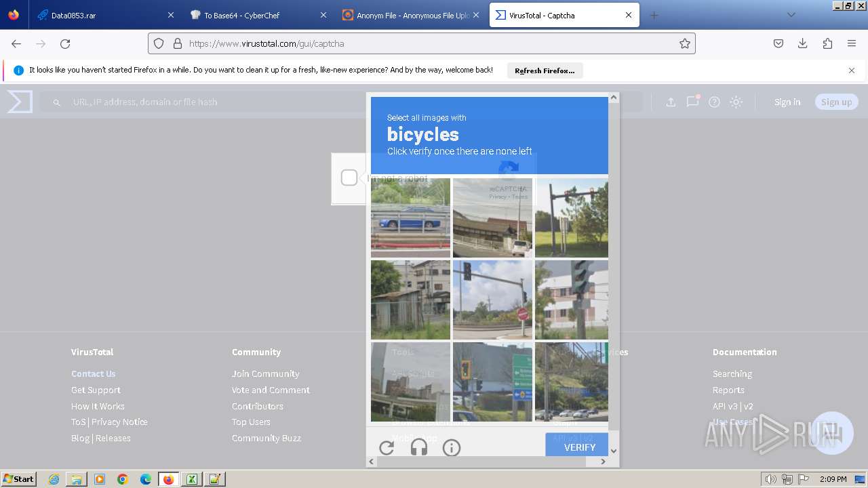Switch to the To Base64 - CyberChef tab

pyautogui.click(x=259, y=15)
